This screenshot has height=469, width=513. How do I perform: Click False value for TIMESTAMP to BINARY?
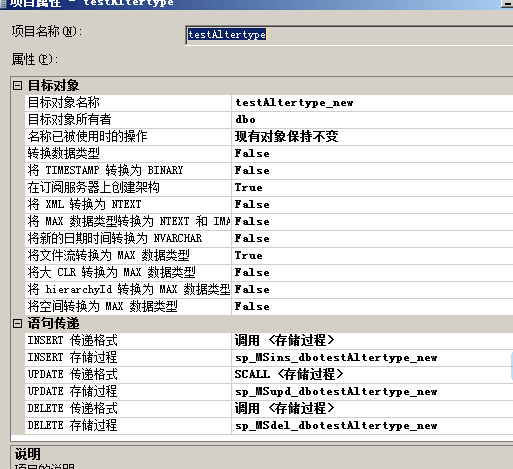point(373,171)
